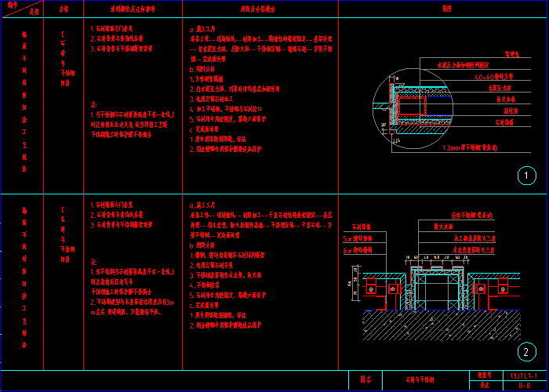549x392 pixels.
Task: Click the 40×60 镀锌方管 annotation label
Action: (x=494, y=77)
